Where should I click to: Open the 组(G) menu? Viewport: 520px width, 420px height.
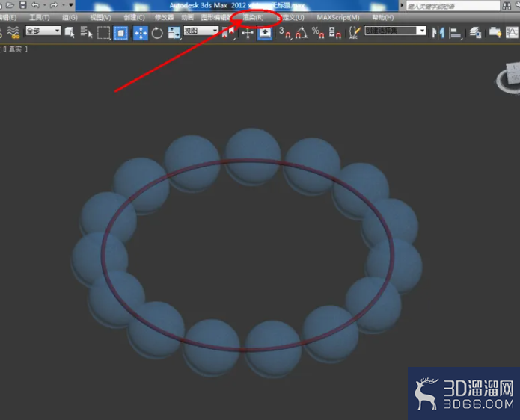70,17
